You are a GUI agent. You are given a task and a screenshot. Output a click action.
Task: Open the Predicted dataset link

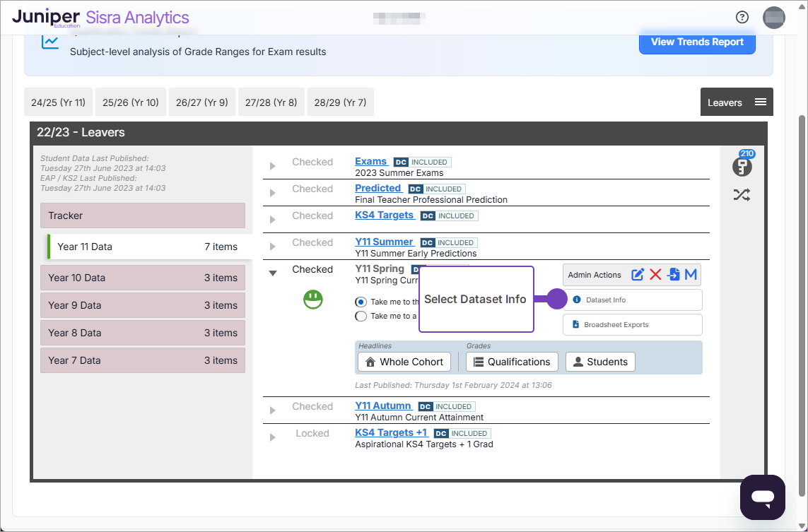click(x=378, y=188)
